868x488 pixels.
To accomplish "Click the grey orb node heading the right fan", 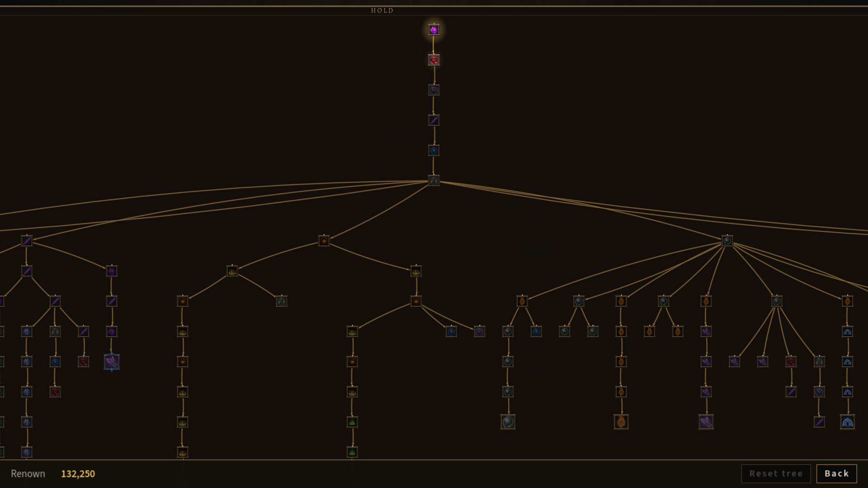I will (x=727, y=241).
